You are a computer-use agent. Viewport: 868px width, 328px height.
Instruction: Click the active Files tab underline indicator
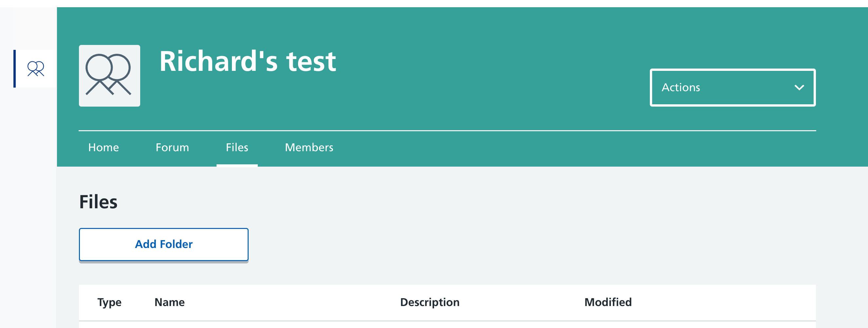[x=237, y=165]
